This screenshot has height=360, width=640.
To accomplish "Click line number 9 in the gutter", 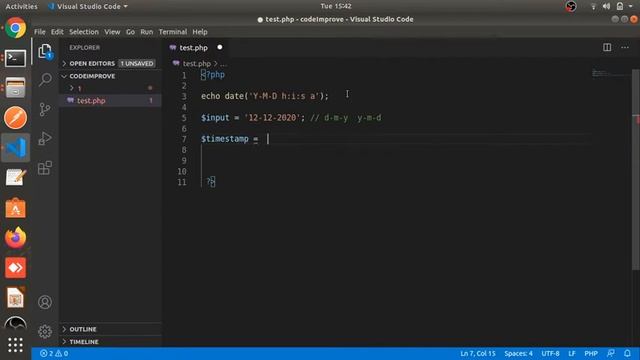I will tap(184, 160).
